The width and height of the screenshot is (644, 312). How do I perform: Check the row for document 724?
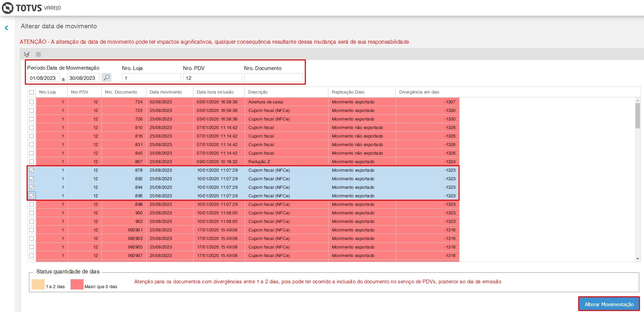pos(32,102)
